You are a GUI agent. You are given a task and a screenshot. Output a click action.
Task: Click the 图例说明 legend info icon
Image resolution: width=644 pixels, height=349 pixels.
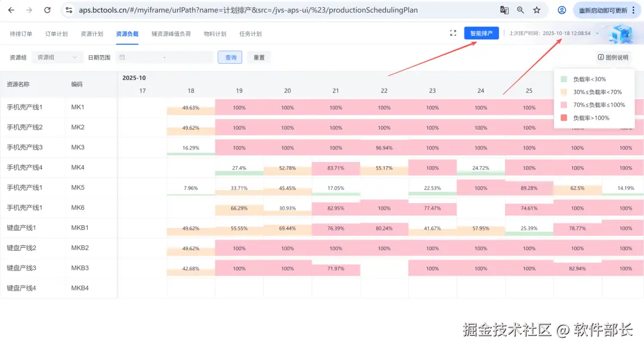tap(602, 57)
